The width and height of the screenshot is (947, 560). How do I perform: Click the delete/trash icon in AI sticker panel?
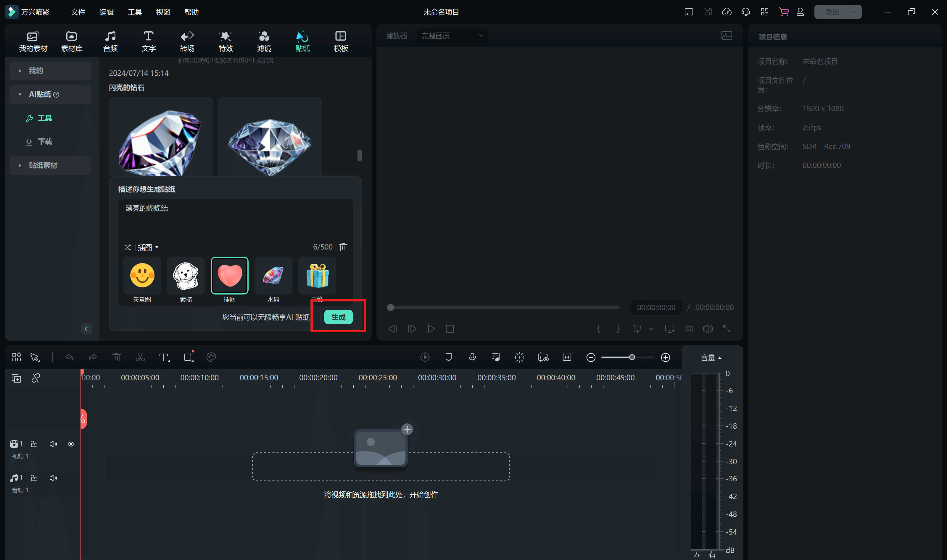[x=344, y=247]
